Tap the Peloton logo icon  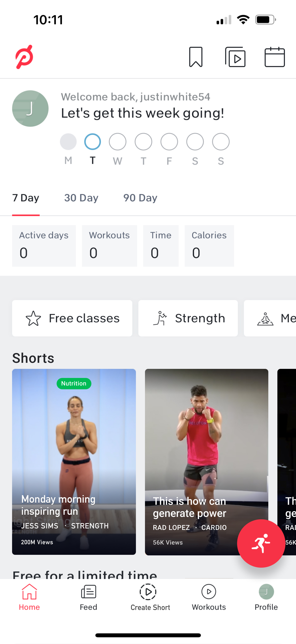(24, 57)
